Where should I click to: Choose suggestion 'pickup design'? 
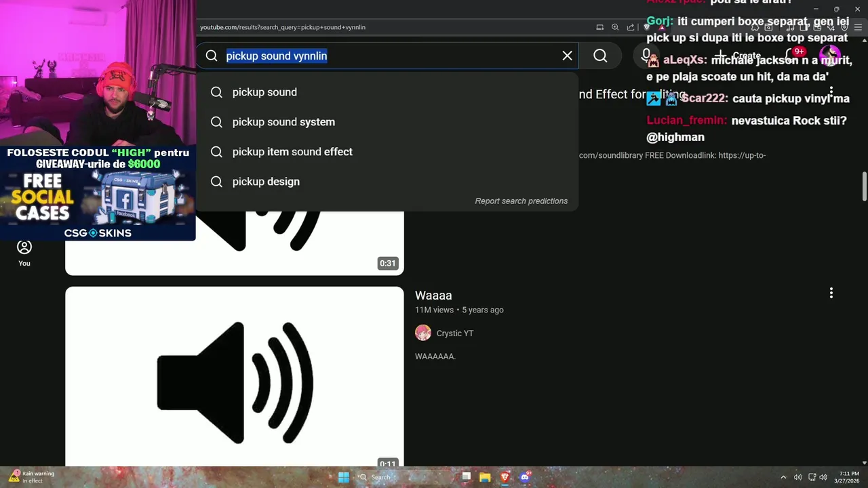(387, 182)
